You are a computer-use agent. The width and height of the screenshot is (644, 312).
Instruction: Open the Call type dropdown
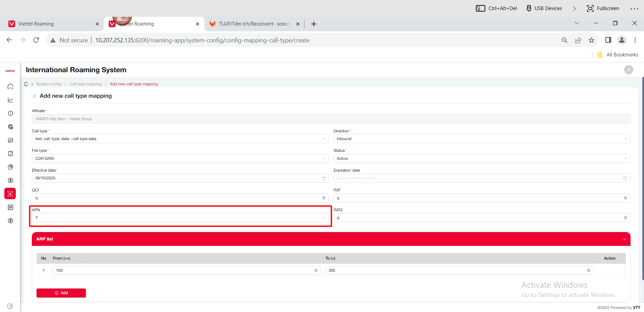180,139
